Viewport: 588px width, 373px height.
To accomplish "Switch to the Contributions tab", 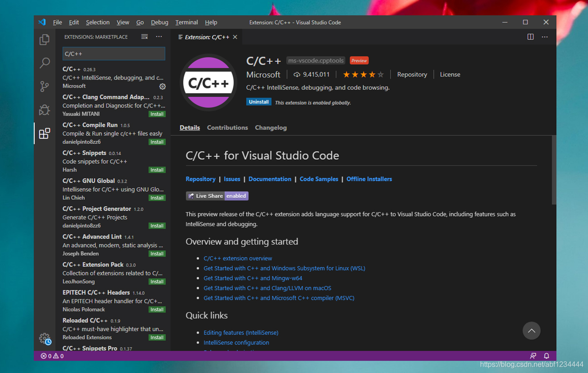I will tap(227, 128).
